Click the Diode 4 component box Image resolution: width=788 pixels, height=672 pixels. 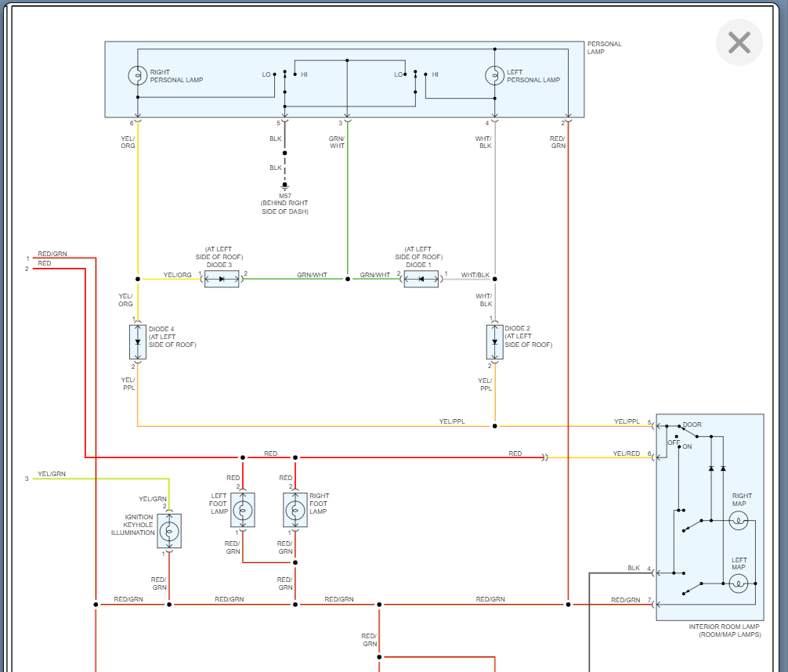138,341
